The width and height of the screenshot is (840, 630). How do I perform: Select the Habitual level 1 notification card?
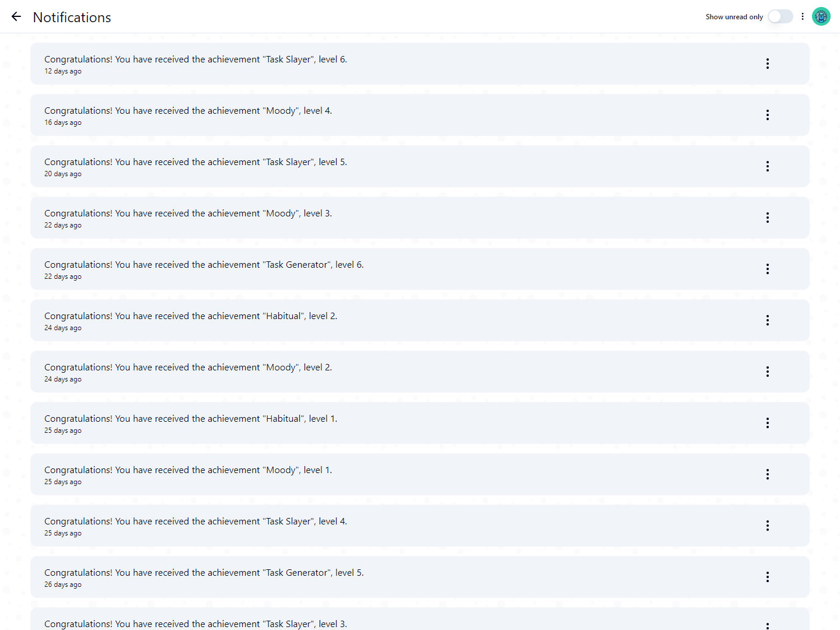pos(467,423)
